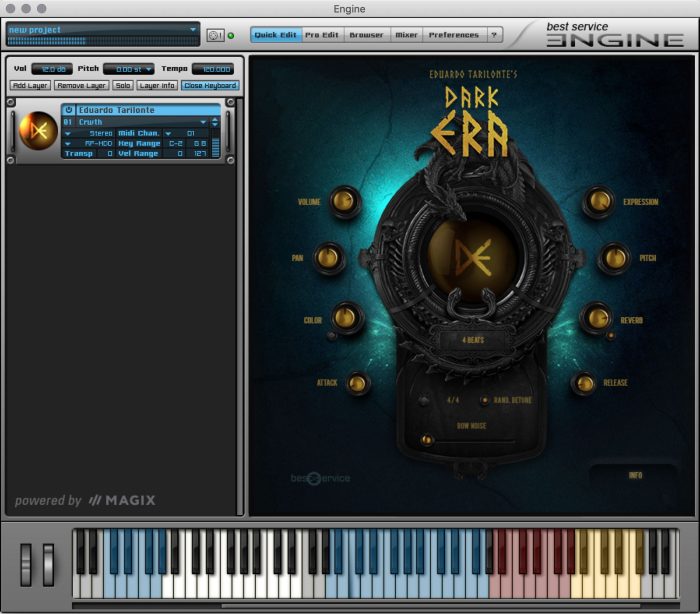Click the central Dark Era rune emblem
The height and width of the screenshot is (614, 700).
click(x=473, y=258)
